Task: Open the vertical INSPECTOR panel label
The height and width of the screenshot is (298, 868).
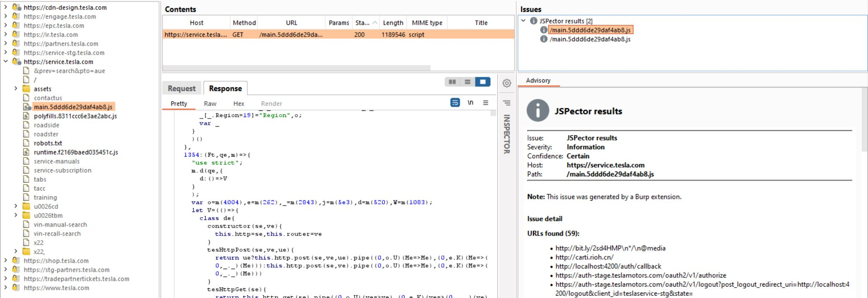Action: (x=507, y=134)
